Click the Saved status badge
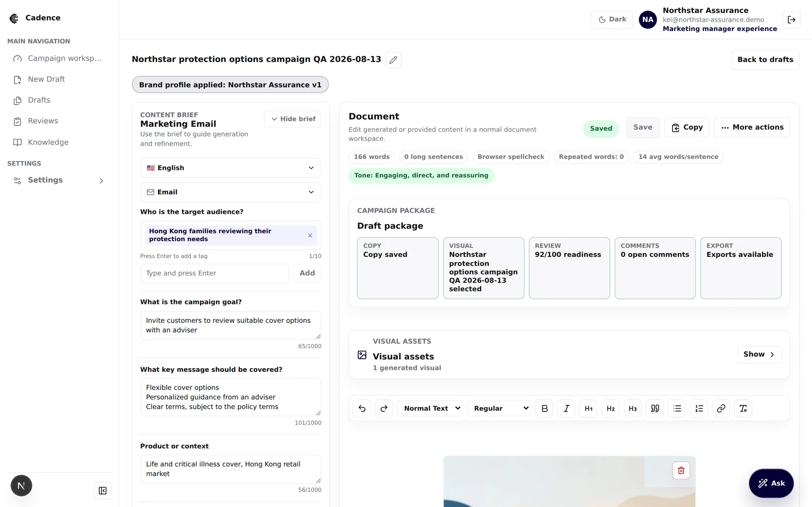812x507 pixels. coord(601,128)
